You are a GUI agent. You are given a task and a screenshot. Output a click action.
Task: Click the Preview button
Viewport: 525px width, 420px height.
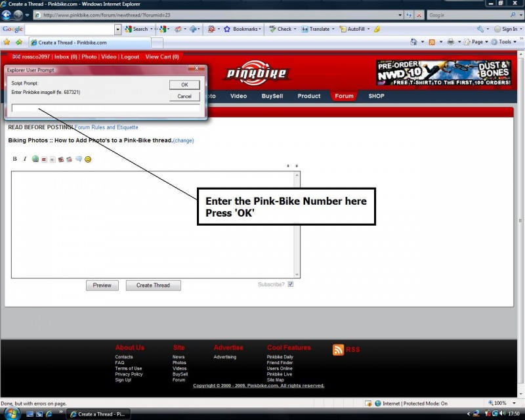click(102, 285)
